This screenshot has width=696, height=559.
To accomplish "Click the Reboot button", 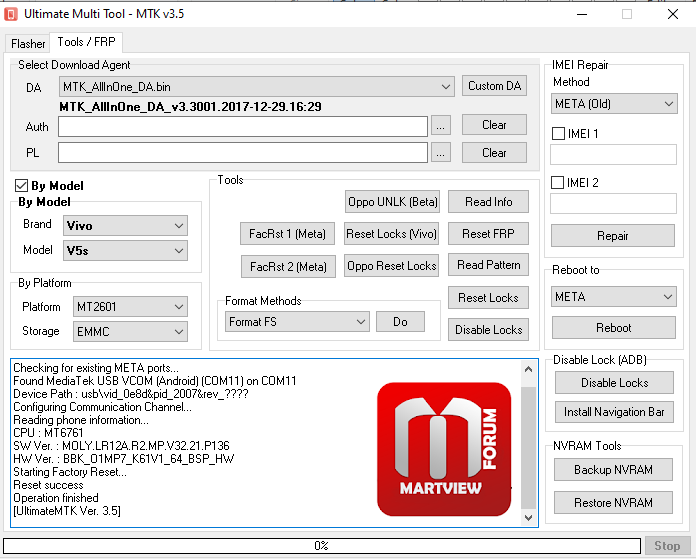I will pos(614,328).
